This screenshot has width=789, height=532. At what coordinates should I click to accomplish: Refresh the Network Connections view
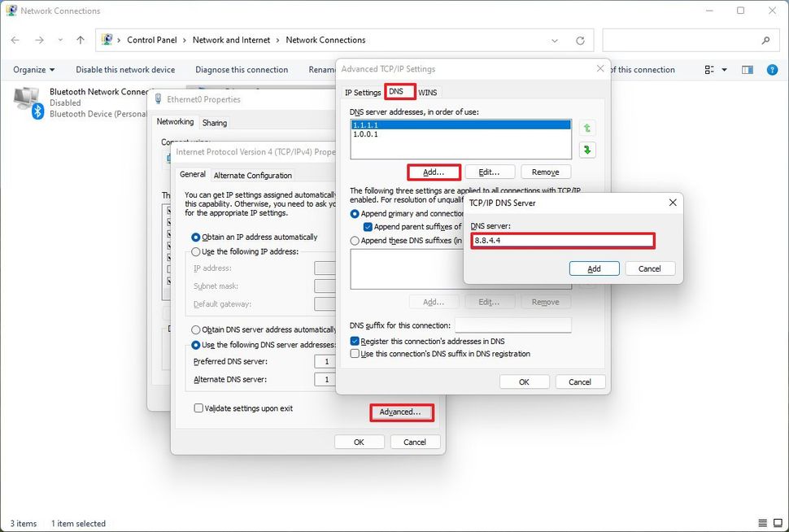pos(580,40)
